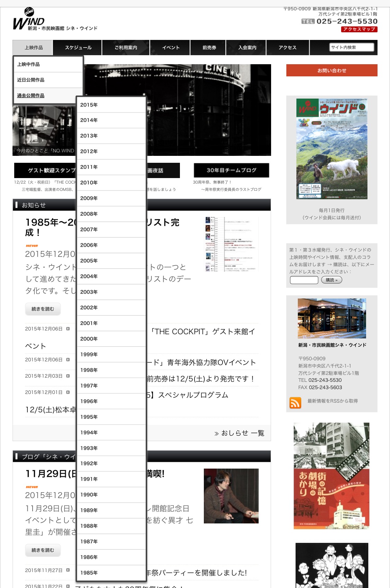Focus the サイト内検索 search field
This screenshot has width=390, height=588.
[x=352, y=48]
